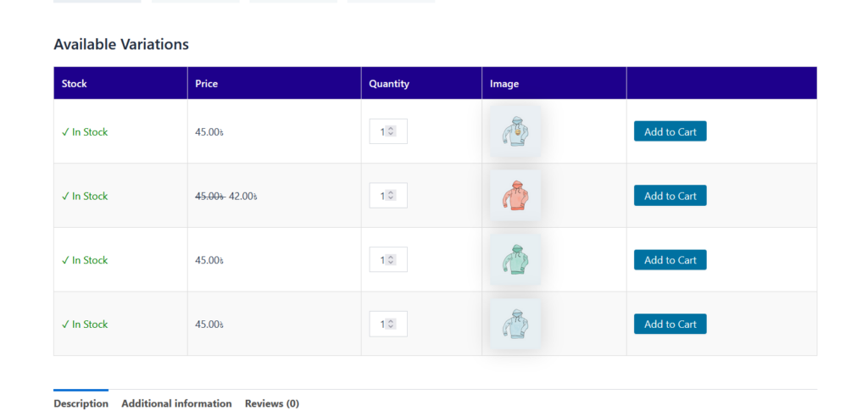The image size is (868, 411).
Task: Click the sale price 42.00
Action: [242, 196]
